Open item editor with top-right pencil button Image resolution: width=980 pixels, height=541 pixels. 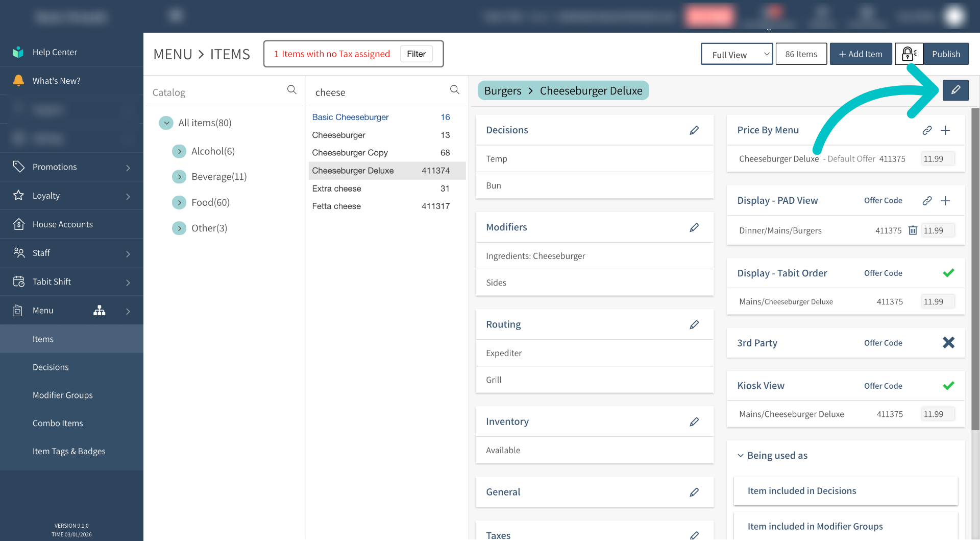point(955,90)
